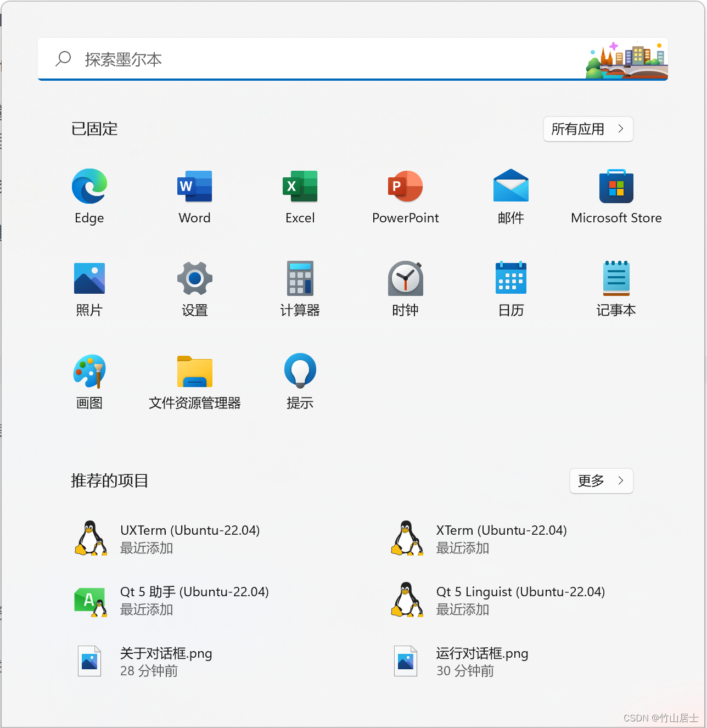This screenshot has height=728, width=707.
Task: Launch PowerPoint from pinned apps
Action: pyautogui.click(x=406, y=186)
